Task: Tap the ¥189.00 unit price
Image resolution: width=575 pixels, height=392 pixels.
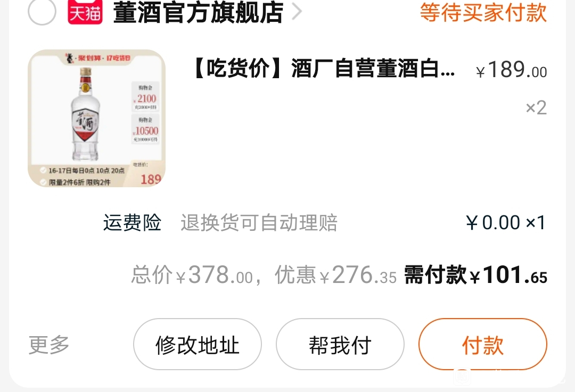Action: coord(511,70)
